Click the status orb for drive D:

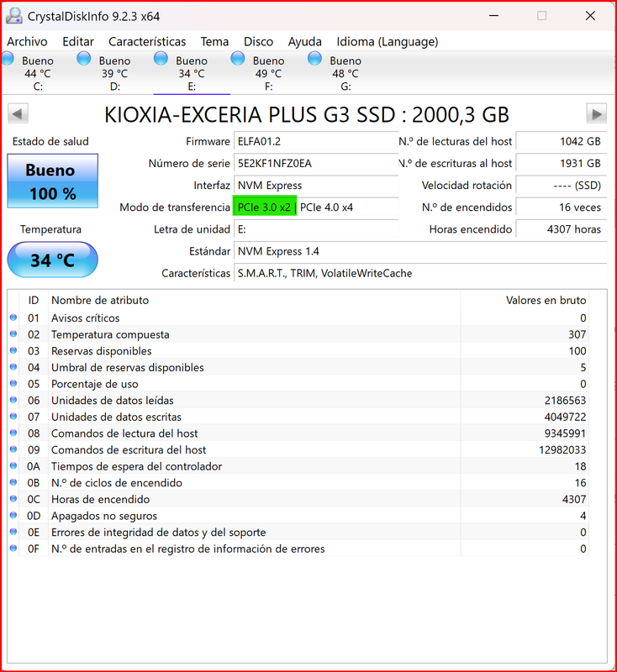[x=83, y=58]
